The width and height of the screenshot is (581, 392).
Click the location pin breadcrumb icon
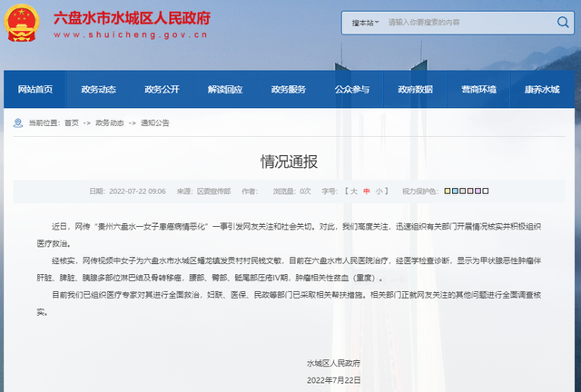[x=18, y=122]
